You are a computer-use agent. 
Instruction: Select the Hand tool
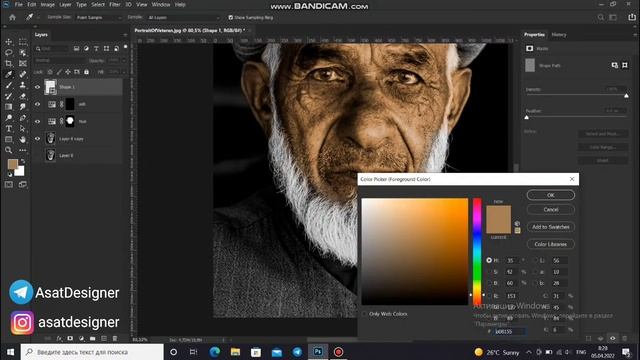click(23, 140)
